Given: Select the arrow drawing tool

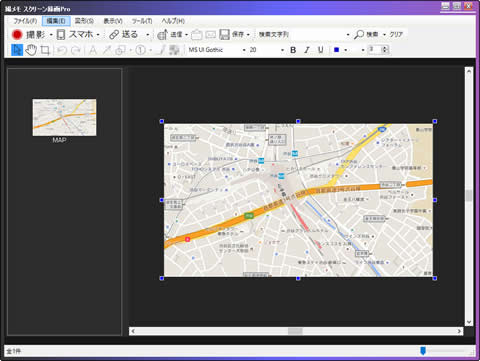Looking at the screenshot, I should pos(107,50).
